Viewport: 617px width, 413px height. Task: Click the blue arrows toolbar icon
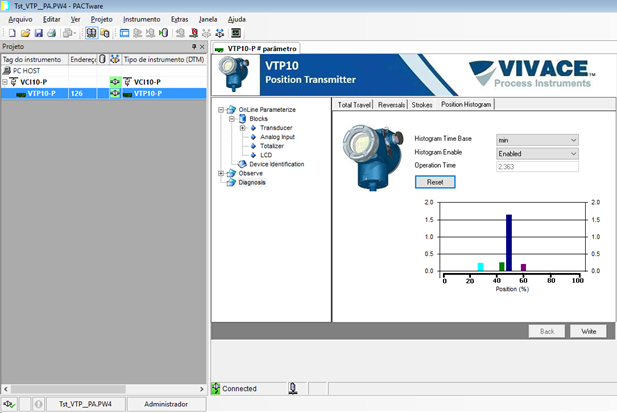click(x=220, y=33)
